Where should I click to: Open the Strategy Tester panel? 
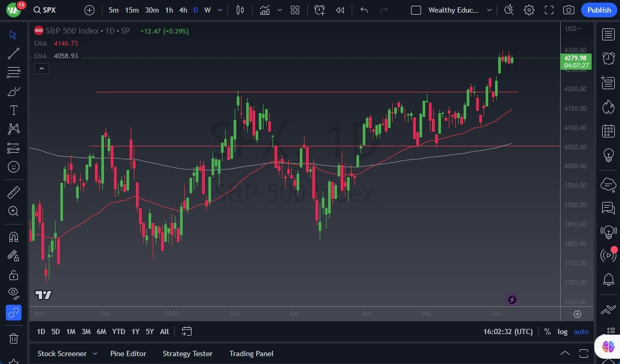pyautogui.click(x=187, y=354)
